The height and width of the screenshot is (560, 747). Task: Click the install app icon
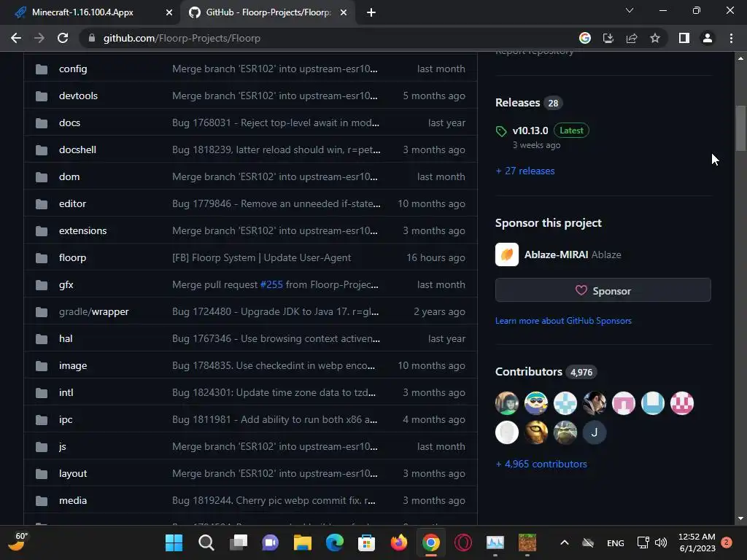608,38
